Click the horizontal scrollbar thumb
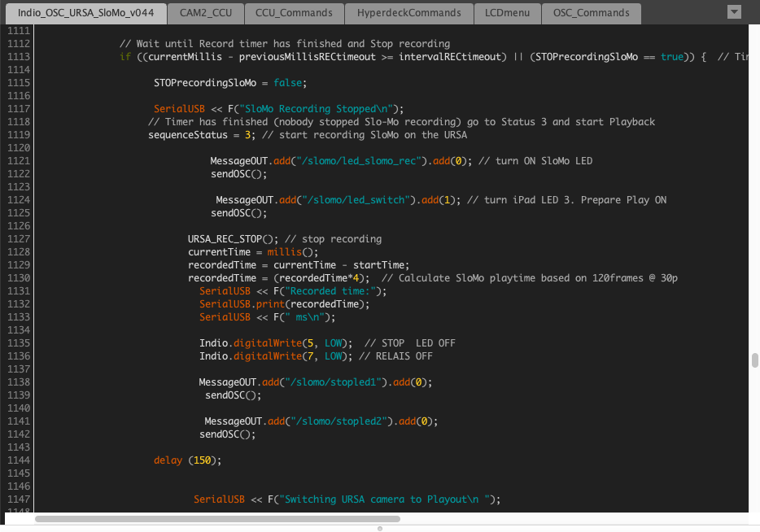This screenshot has width=760, height=532. 217,519
